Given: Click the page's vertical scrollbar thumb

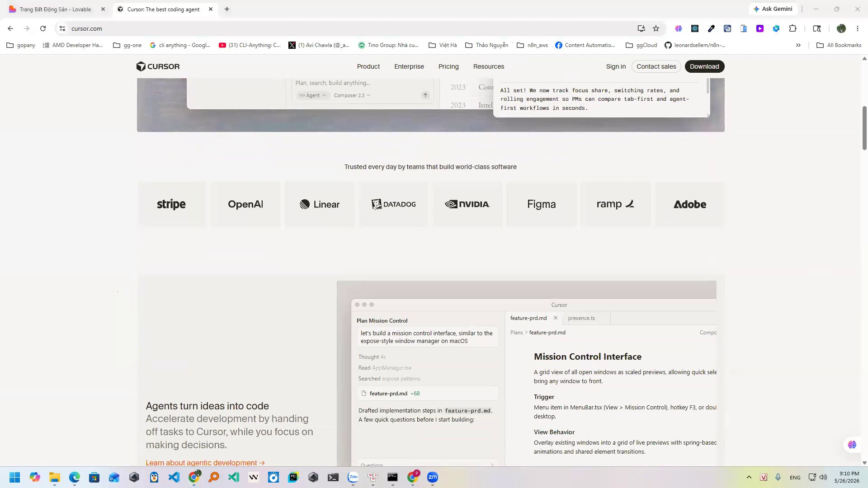Looking at the screenshot, I should 864,128.
